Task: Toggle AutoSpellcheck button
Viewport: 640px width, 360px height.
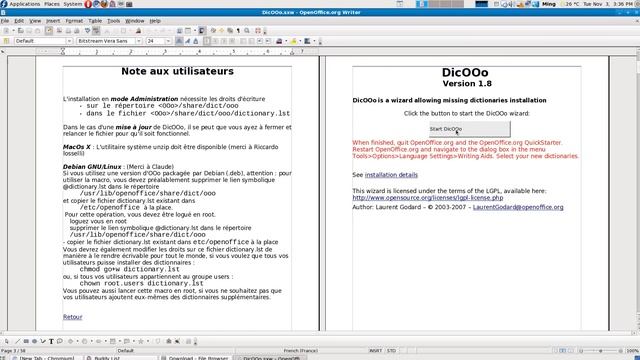Action: point(96,31)
